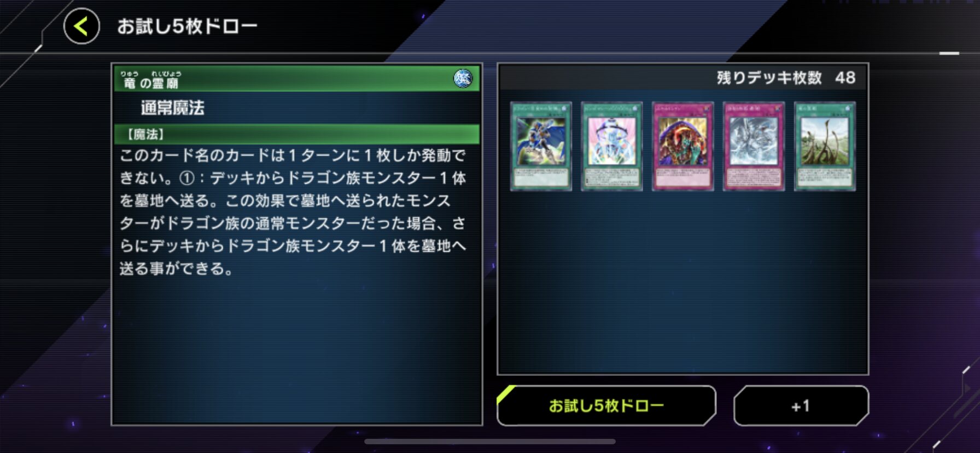Tap the card effect description text
Viewport: 980px width, 453px height.
[x=293, y=212]
